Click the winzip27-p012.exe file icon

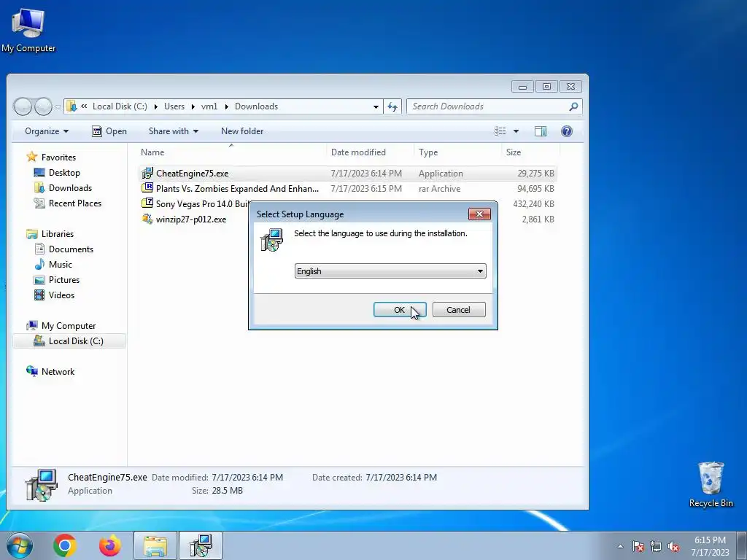tap(147, 219)
